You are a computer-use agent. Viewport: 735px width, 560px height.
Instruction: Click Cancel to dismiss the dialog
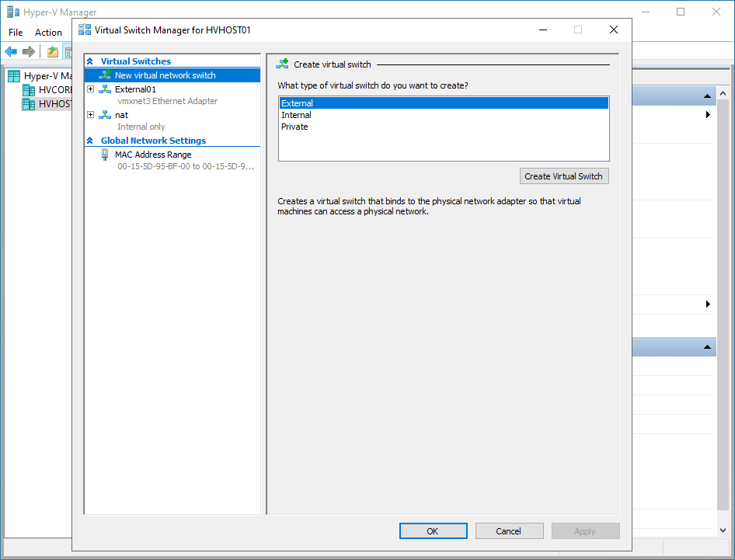[509, 531]
